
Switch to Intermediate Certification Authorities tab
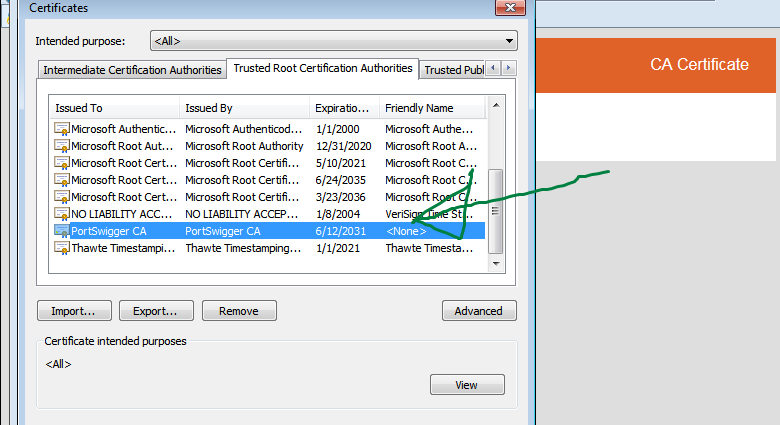132,70
